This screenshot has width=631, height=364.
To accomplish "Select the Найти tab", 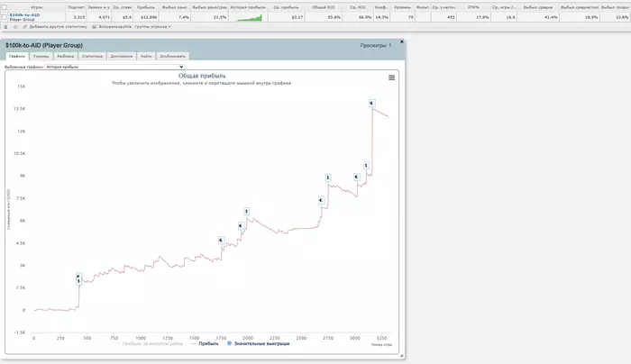I will pyautogui.click(x=146, y=56).
